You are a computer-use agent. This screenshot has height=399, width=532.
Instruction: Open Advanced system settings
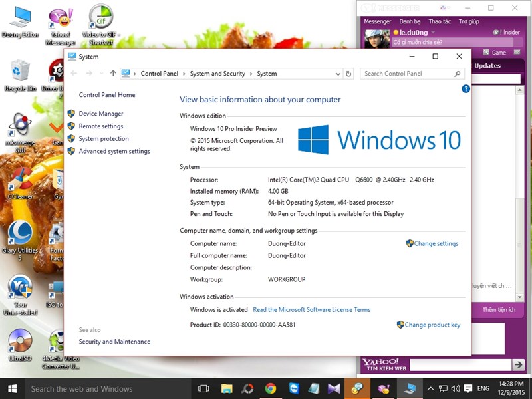tap(114, 152)
